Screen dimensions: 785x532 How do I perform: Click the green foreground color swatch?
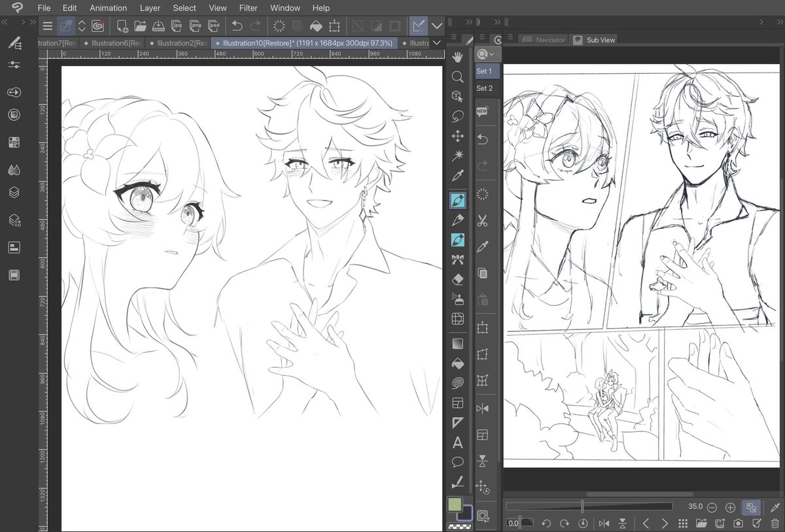[x=455, y=505]
